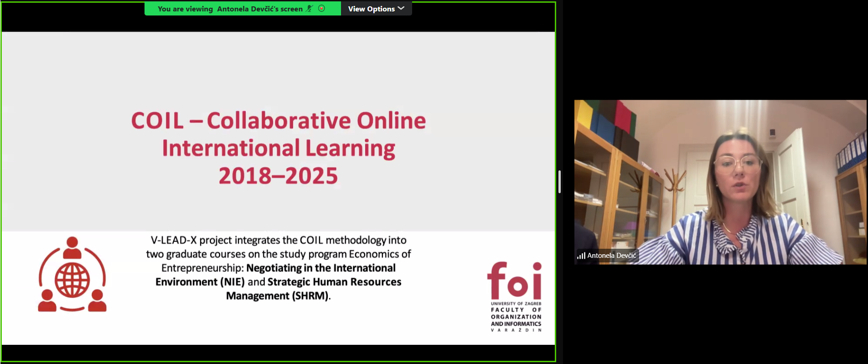Click the "Varaždin" text under faculty name
Image resolution: width=868 pixels, height=364 pixels.
tap(516, 330)
